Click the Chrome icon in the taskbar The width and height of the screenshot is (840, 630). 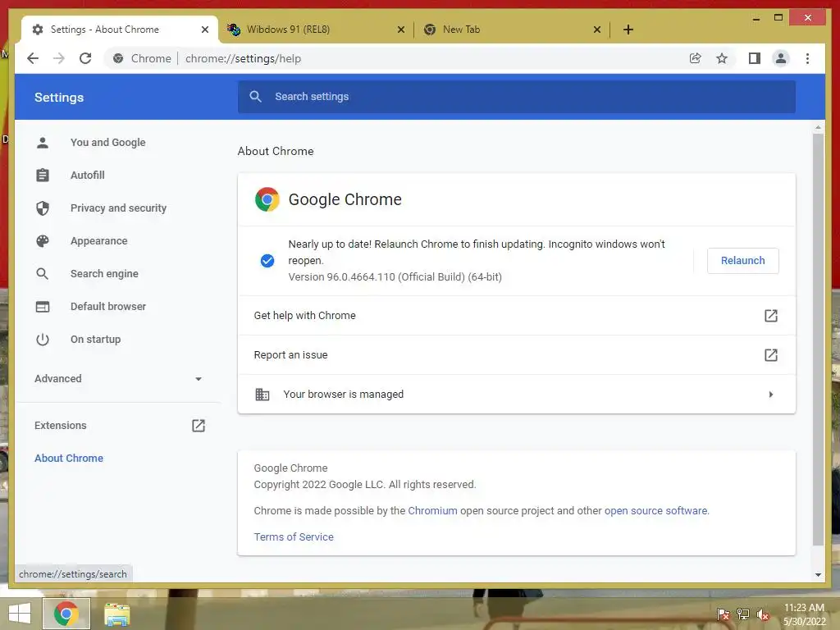pyautogui.click(x=66, y=614)
